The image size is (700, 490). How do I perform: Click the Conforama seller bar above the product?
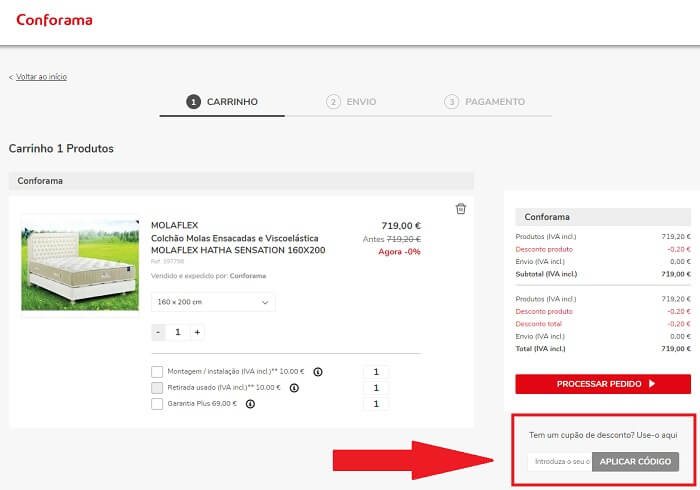click(241, 181)
